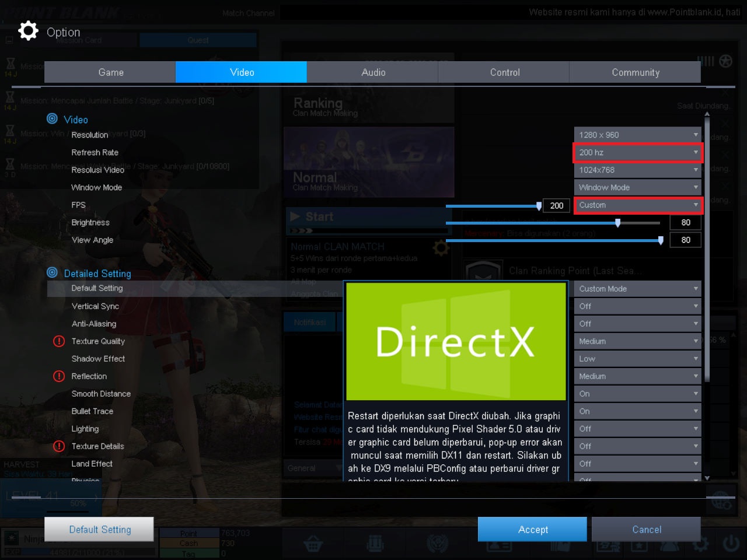747x560 pixels.
Task: Open the FPS Custom dropdown
Action: (x=638, y=205)
